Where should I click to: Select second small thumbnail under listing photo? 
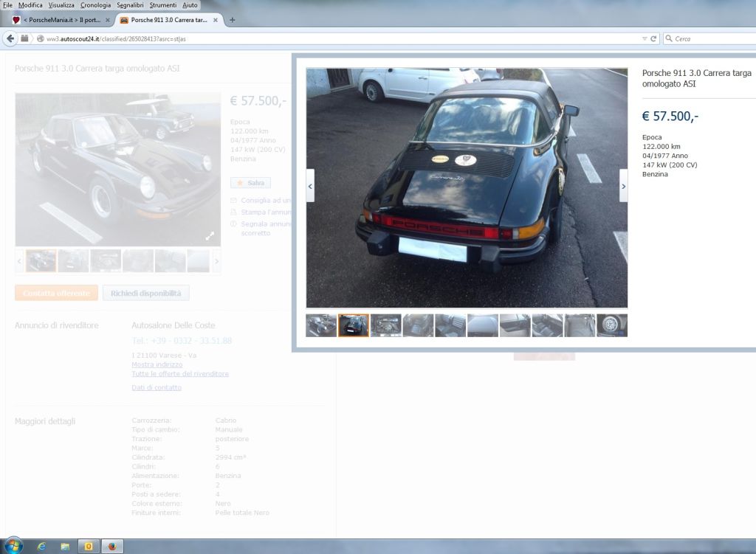pyautogui.click(x=73, y=260)
